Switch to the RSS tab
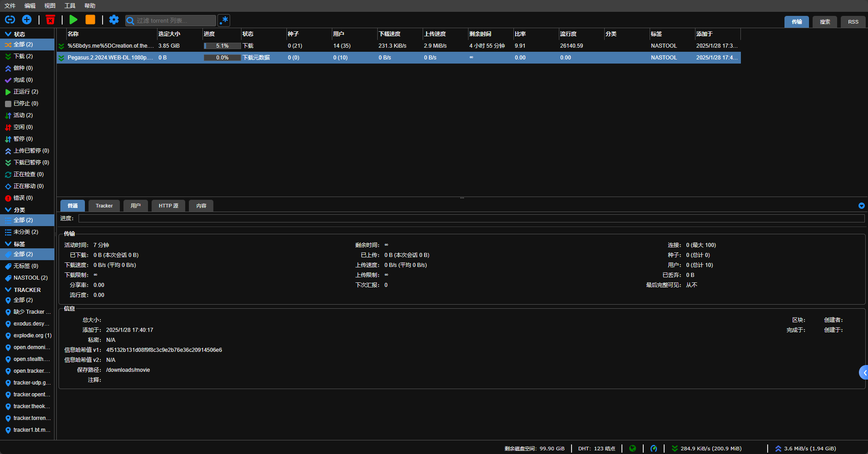The image size is (868, 454). [x=853, y=22]
